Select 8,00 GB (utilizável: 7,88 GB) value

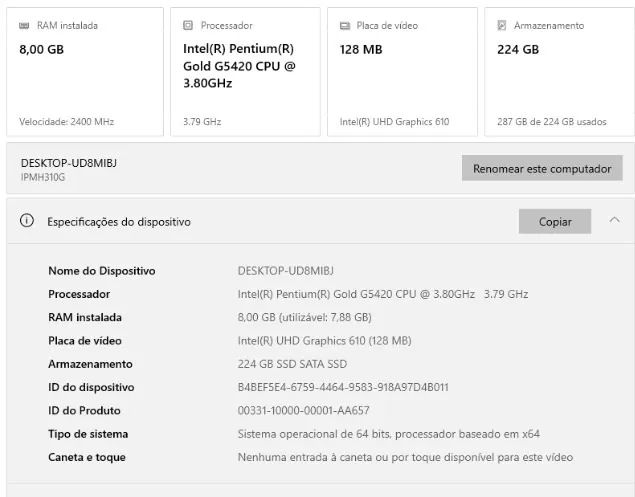click(x=305, y=317)
